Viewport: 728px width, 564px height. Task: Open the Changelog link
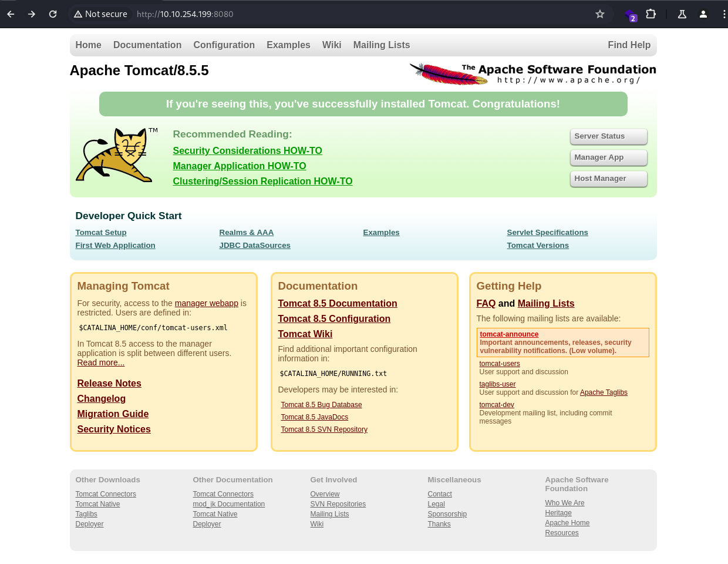tap(102, 399)
